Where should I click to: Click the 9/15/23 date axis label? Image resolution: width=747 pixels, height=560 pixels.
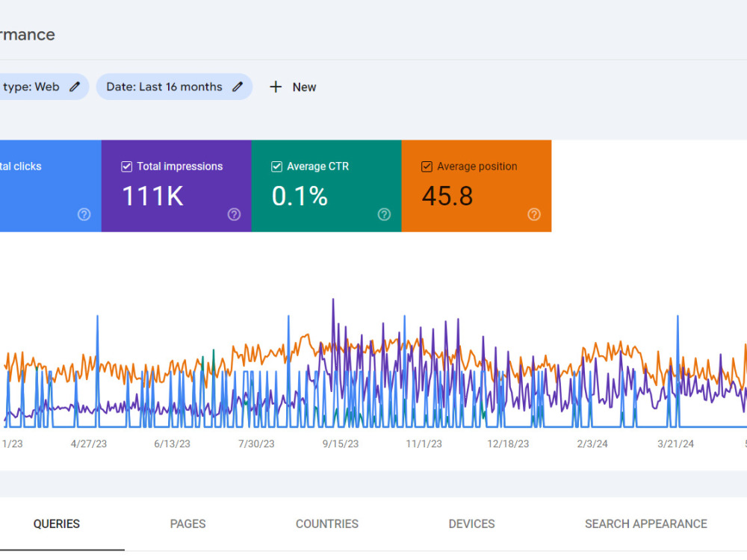pyautogui.click(x=340, y=444)
